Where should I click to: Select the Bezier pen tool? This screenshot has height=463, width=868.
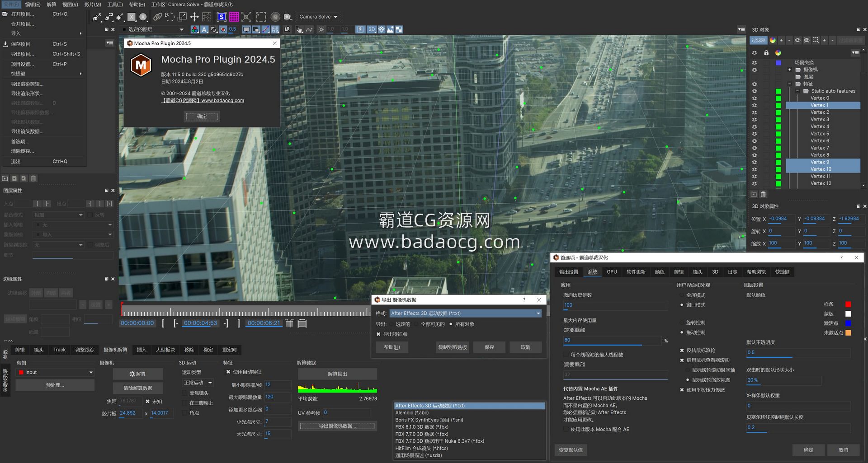point(108,17)
